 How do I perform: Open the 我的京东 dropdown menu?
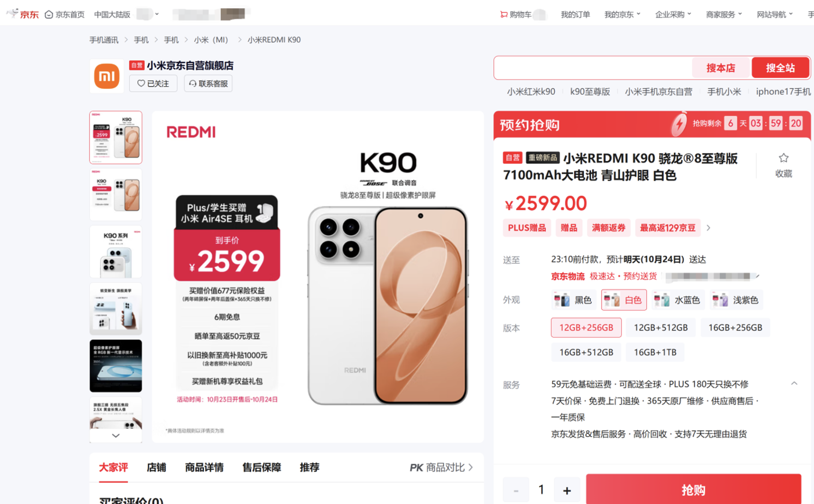(x=623, y=15)
